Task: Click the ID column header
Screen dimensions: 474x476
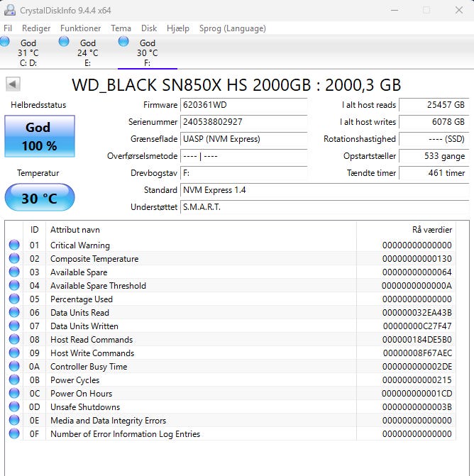Action: pos(34,230)
